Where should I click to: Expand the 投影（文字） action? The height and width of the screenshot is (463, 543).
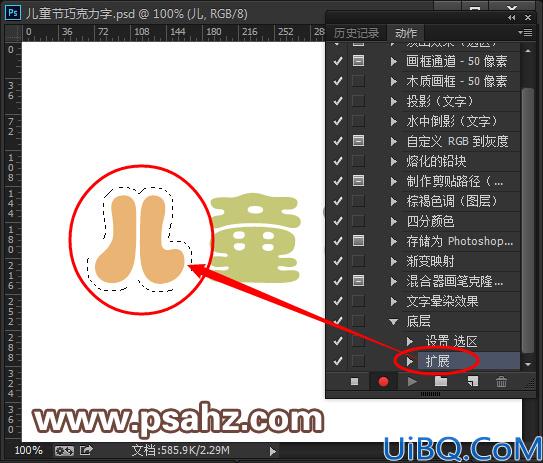coord(393,101)
